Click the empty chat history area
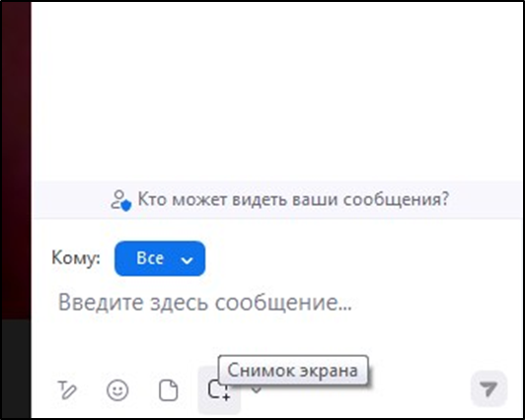 [x=278, y=91]
